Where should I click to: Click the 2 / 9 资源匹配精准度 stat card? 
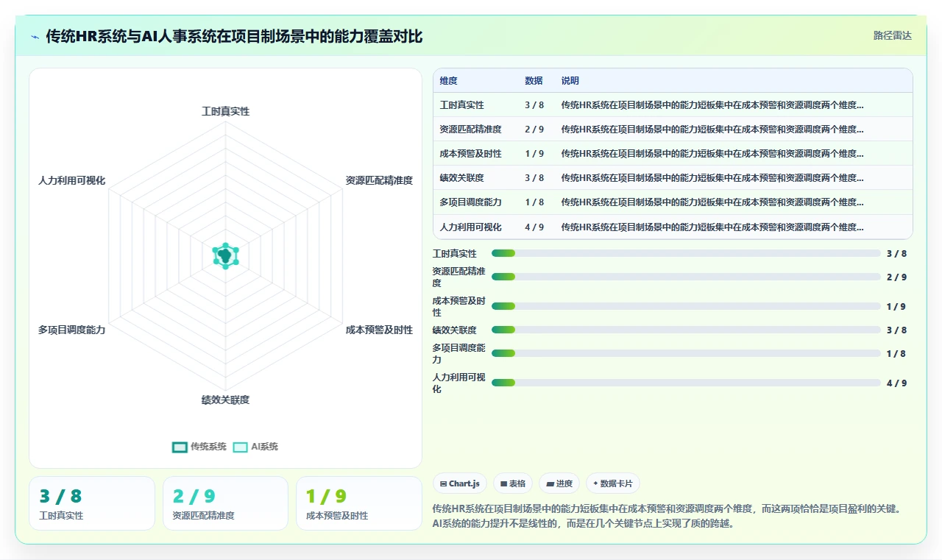click(225, 503)
